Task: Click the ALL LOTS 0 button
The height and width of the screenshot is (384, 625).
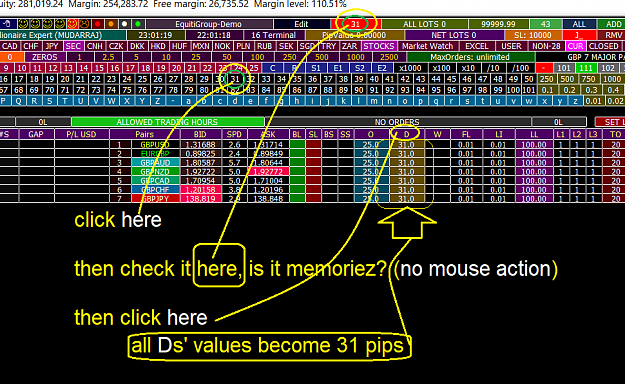Action: point(424,24)
